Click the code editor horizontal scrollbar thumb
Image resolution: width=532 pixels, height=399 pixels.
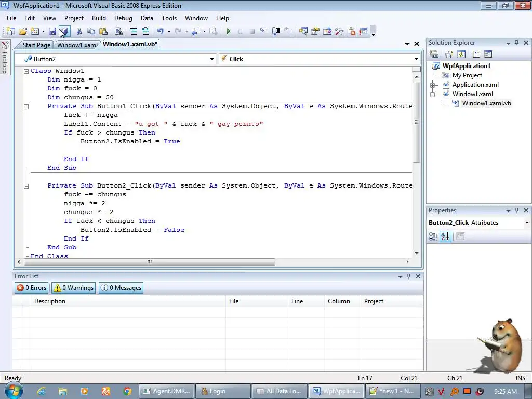tap(150, 262)
